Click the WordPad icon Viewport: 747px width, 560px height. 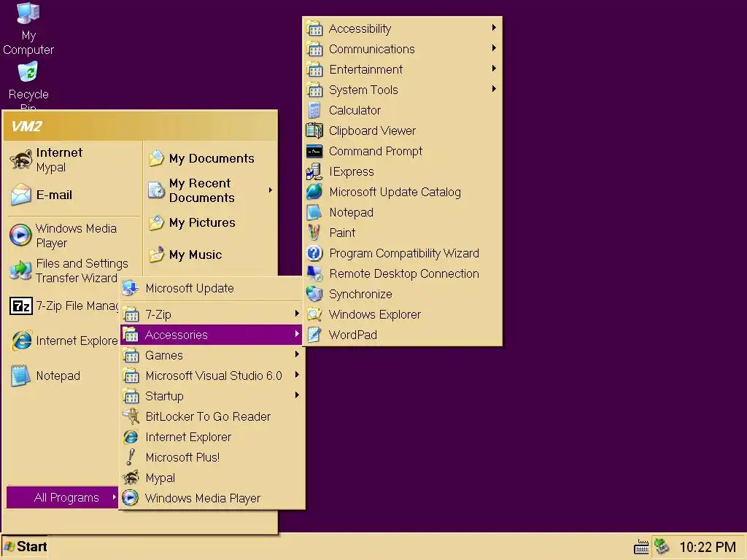pos(314,335)
